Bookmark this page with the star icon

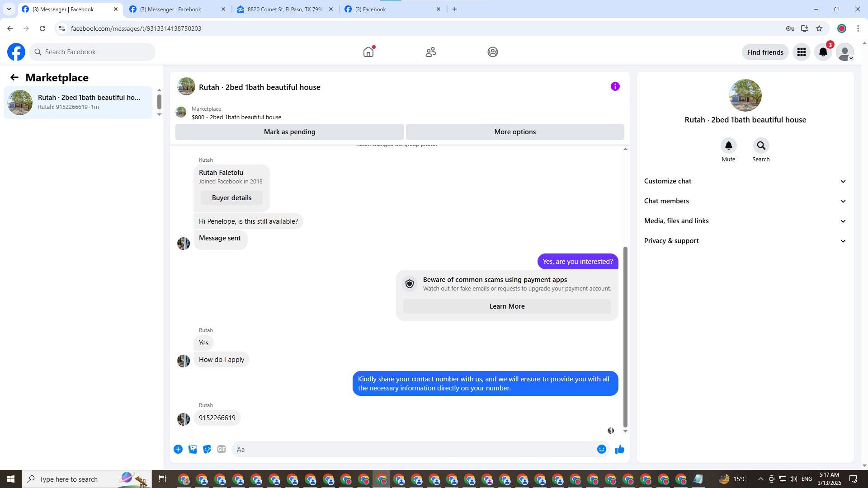pyautogui.click(x=819, y=28)
